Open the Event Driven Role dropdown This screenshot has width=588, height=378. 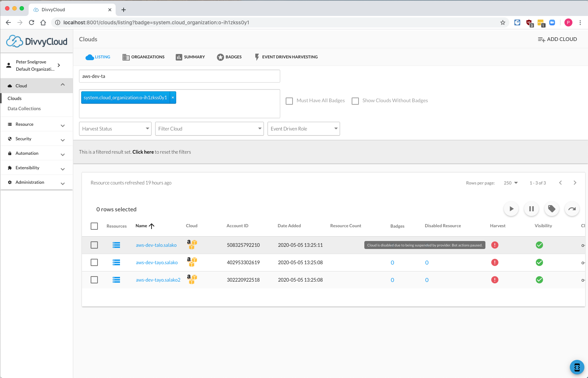point(304,129)
